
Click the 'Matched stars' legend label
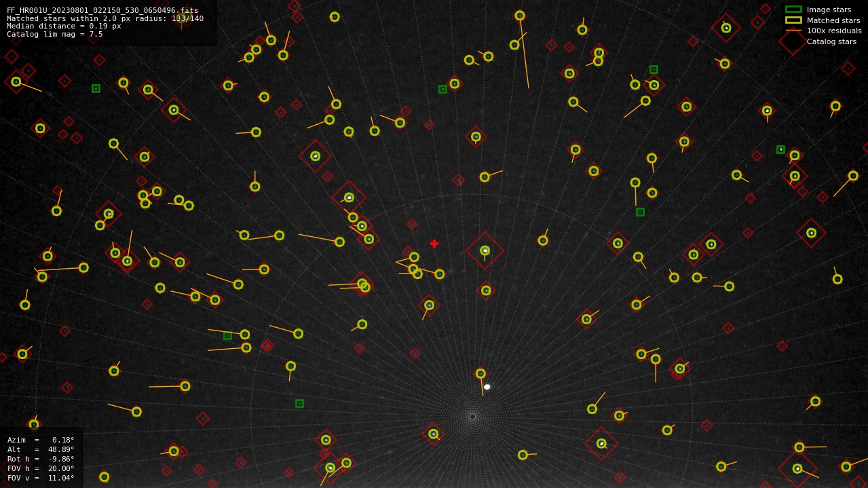coord(833,20)
